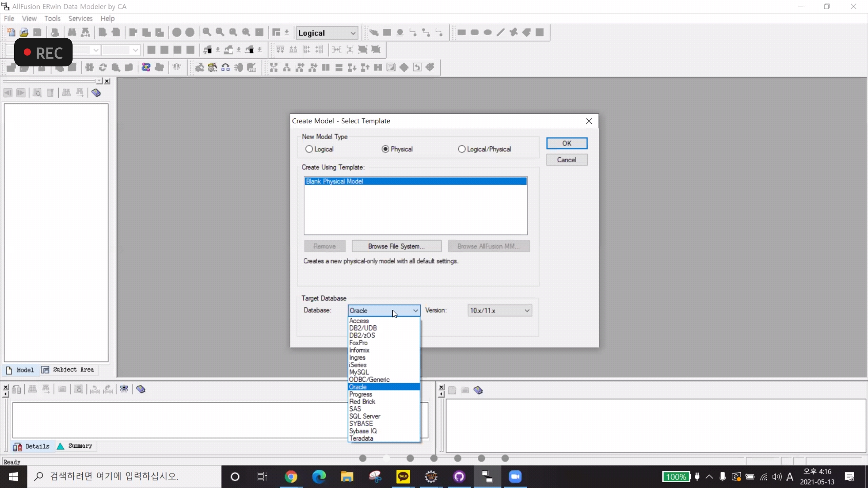Open the font size dropdown in formatting toolbar
This screenshot has height=488, width=868.
135,50
